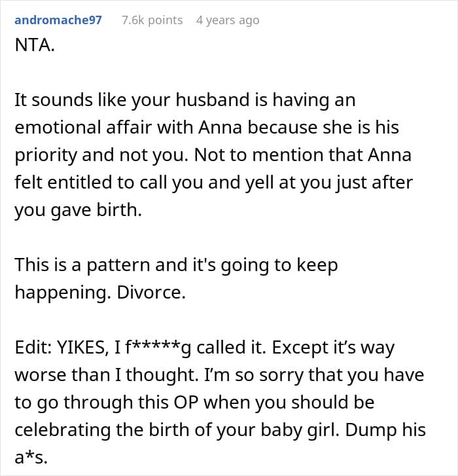Image resolution: width=458 pixels, height=476 pixels.
Task: Click the phrase Dump his
Action: (x=385, y=430)
